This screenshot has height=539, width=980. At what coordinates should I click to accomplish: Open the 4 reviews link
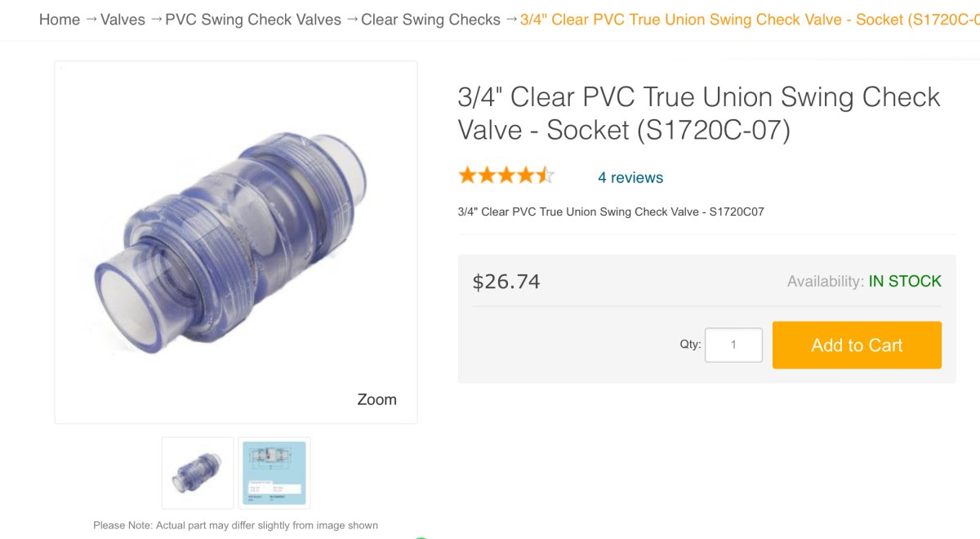point(630,177)
